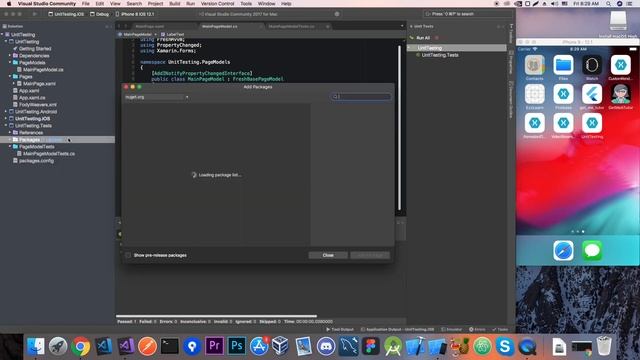Expand the References folder under UnitTesting.Tests
The image size is (640, 360).
10,133
